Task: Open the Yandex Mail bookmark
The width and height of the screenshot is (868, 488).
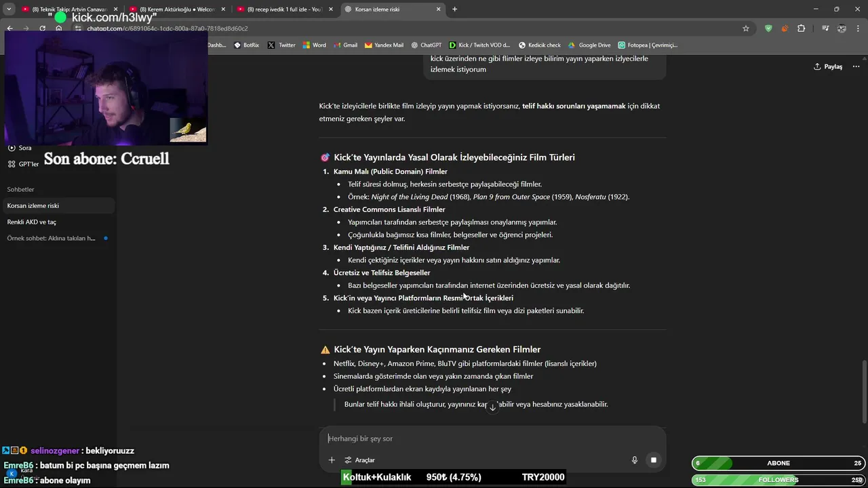Action: point(384,45)
